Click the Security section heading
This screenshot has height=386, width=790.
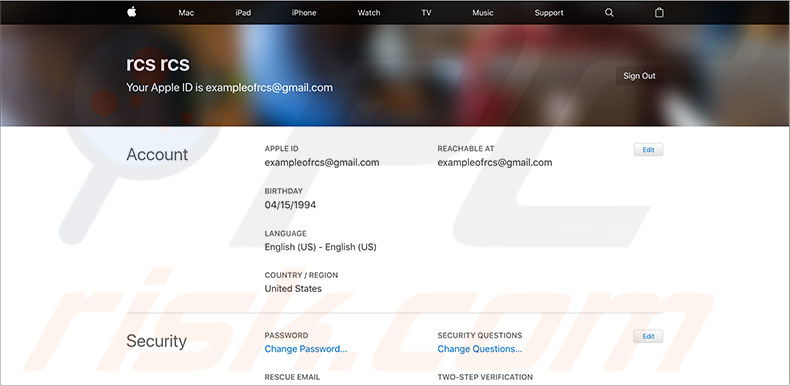pyautogui.click(x=156, y=341)
